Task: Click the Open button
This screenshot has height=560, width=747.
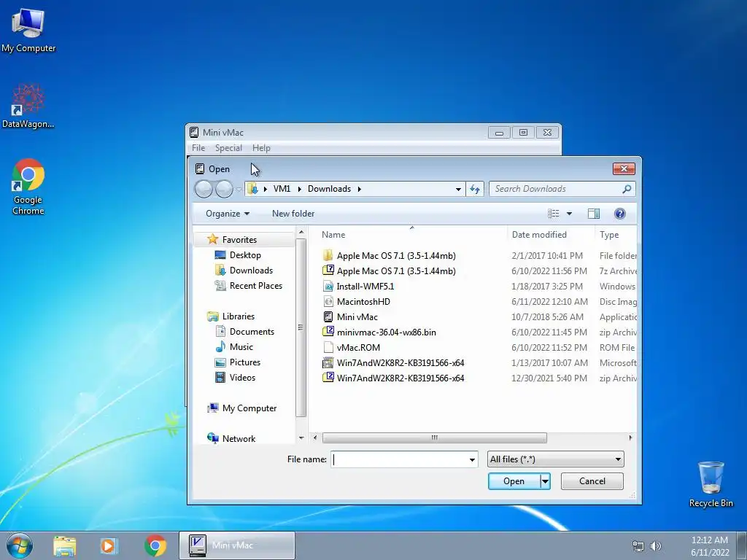Action: pyautogui.click(x=514, y=481)
